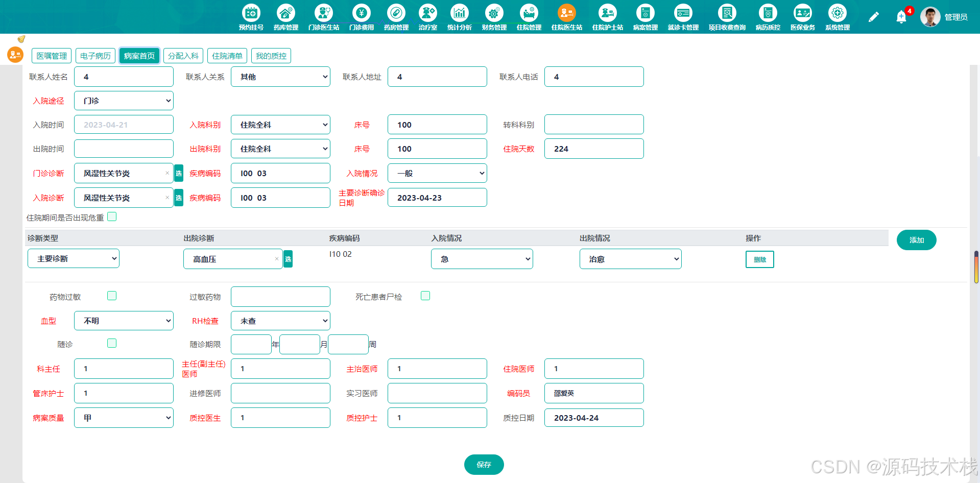Viewport: 980px width, 483px height.
Task: Click the 出院时间 input field
Action: click(x=124, y=149)
